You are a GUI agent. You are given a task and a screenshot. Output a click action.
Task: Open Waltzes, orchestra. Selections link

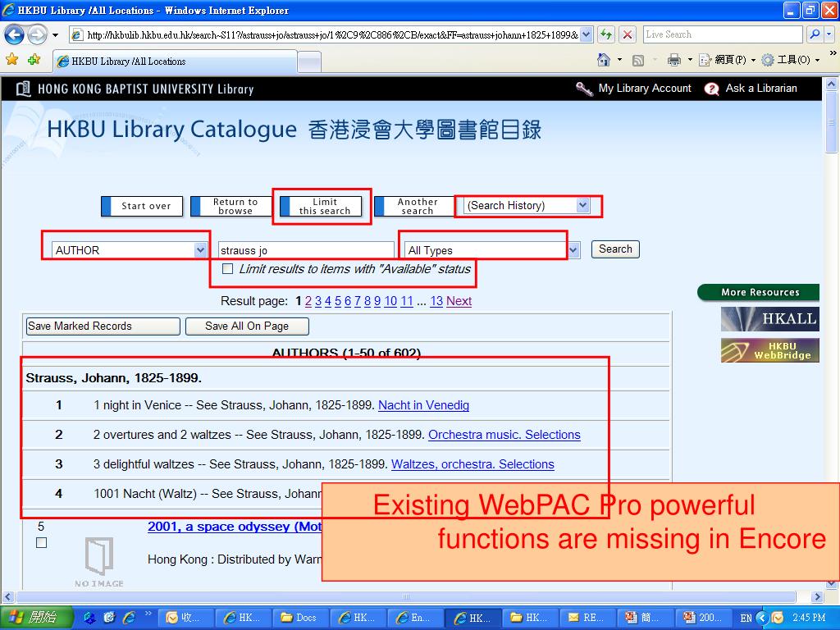click(x=472, y=464)
